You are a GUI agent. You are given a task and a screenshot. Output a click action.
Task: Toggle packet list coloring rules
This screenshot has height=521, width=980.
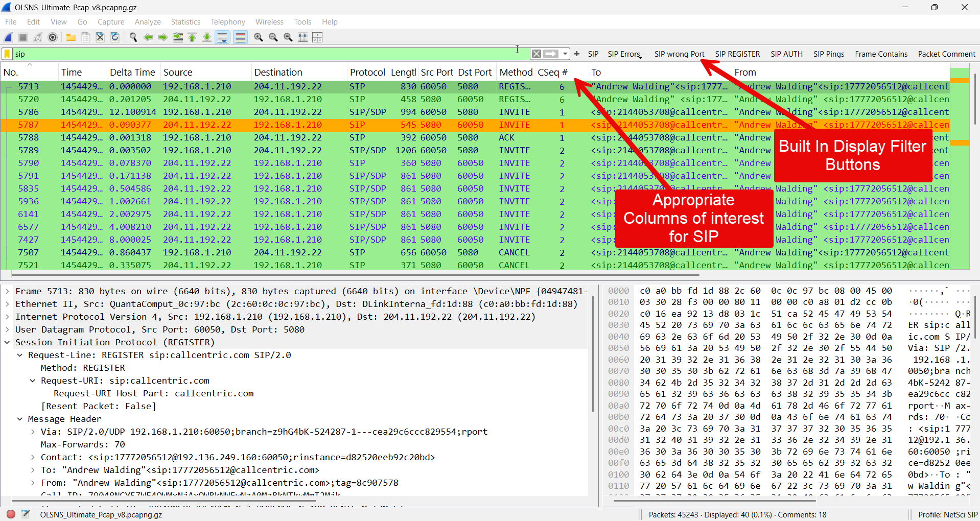pos(241,37)
